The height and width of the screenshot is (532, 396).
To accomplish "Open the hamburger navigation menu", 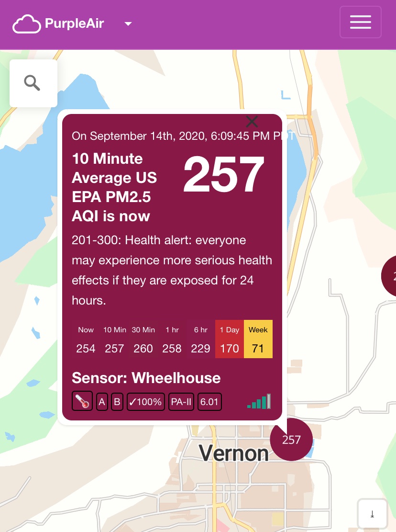I will 360,22.
